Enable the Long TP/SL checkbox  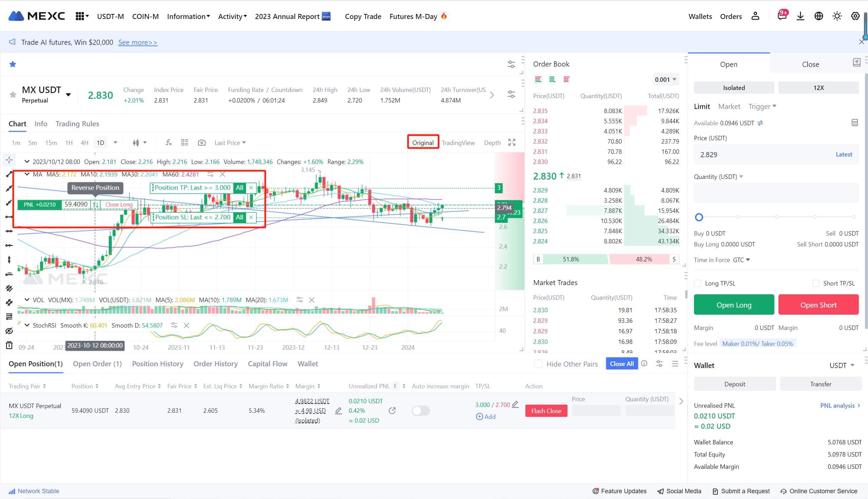pyautogui.click(x=697, y=283)
